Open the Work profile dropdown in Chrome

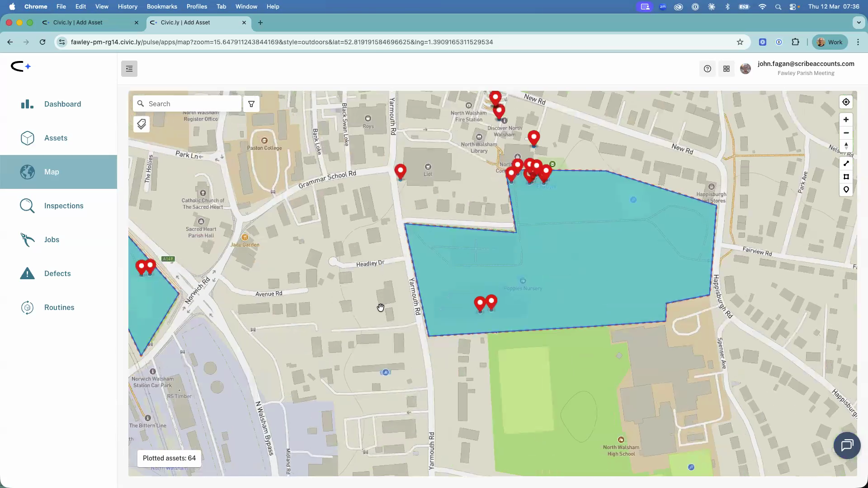coord(830,42)
